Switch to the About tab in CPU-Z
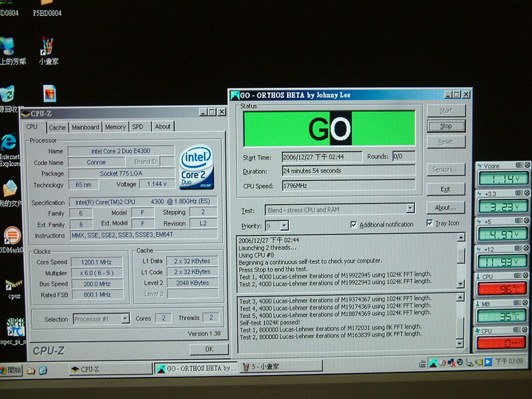Screen dimensions: 532x399 pos(162,126)
